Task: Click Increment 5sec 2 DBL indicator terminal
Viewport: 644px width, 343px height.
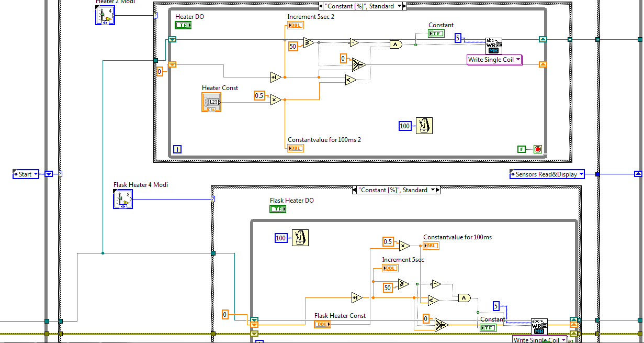Action: pos(296,25)
